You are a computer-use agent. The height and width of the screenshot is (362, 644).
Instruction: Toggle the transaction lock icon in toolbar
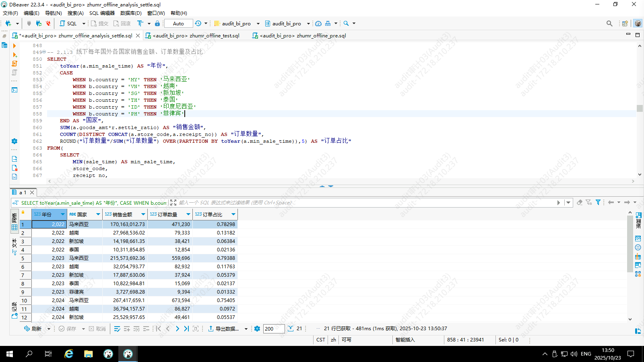tap(157, 23)
